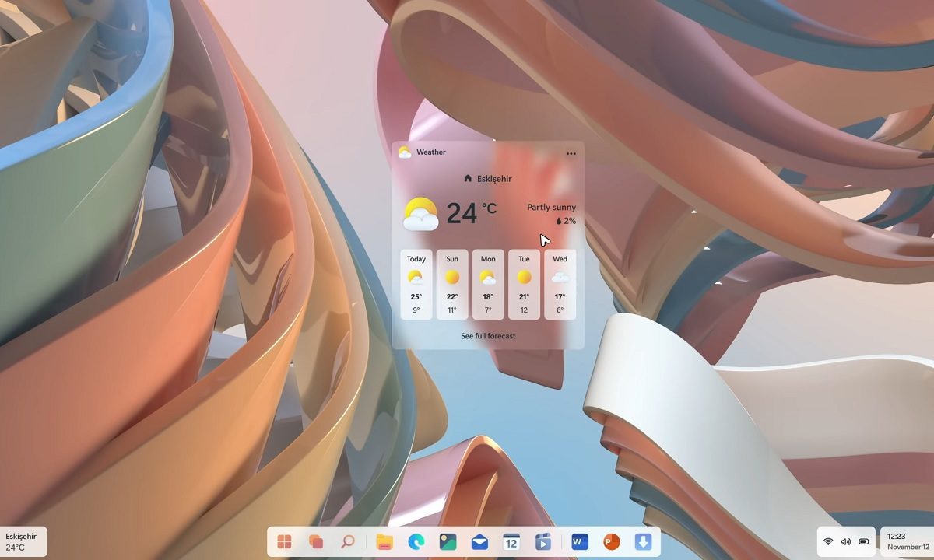Click the Eskişehir weather pill at bottom left

click(22, 541)
